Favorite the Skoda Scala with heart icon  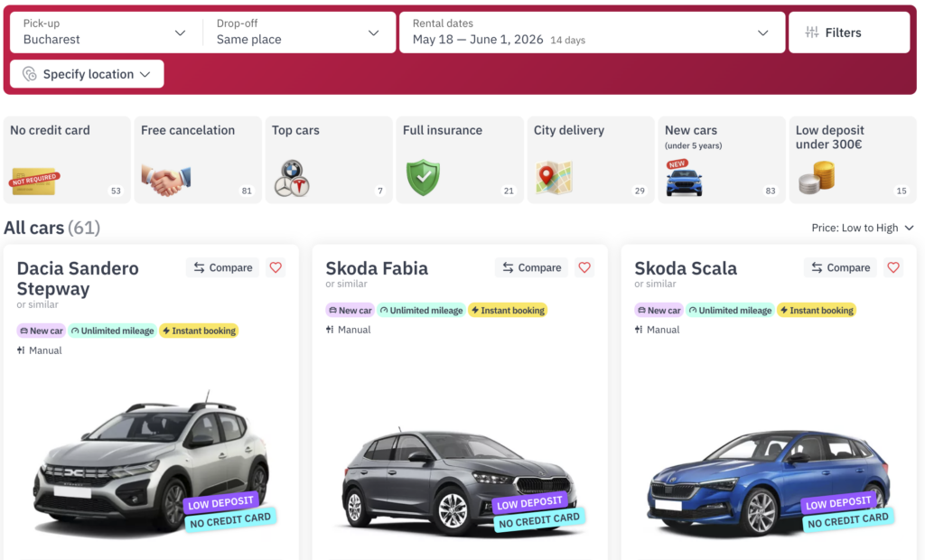[893, 267]
